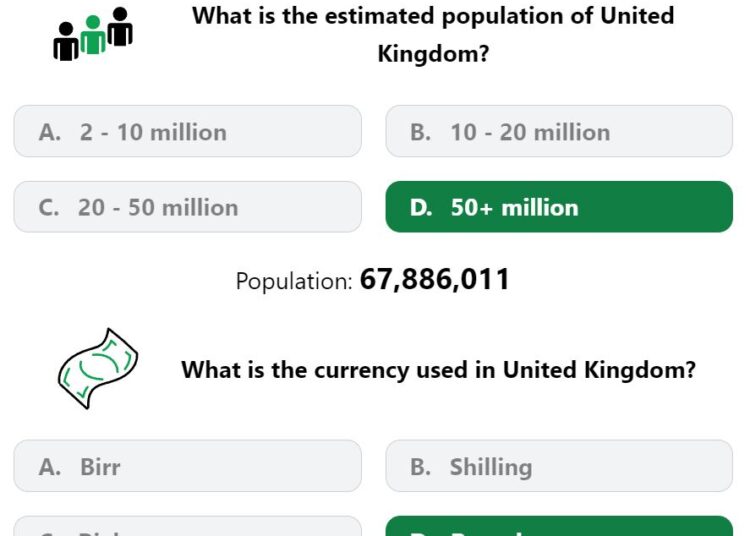Choose answer C. 20 - 50 million

coord(188,207)
